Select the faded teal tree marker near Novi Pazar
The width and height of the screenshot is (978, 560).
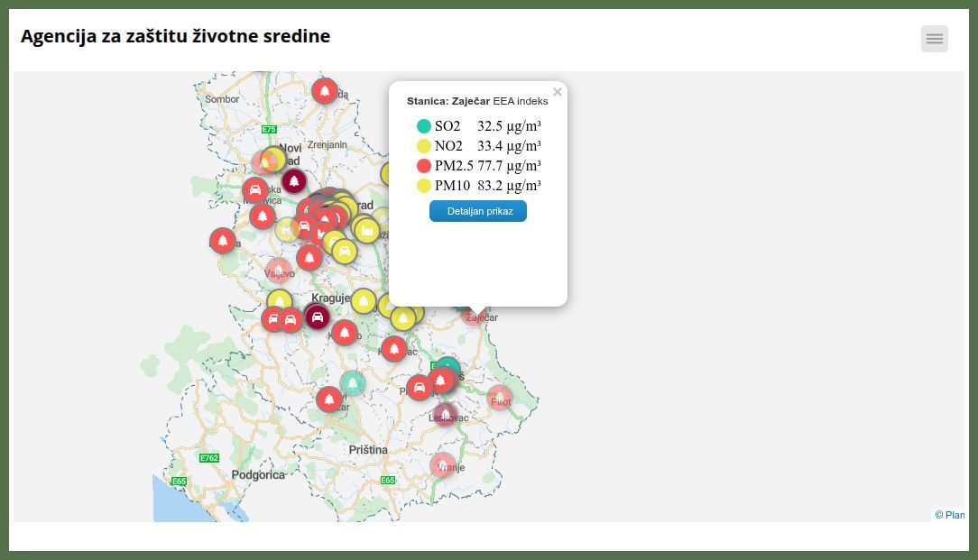click(353, 383)
